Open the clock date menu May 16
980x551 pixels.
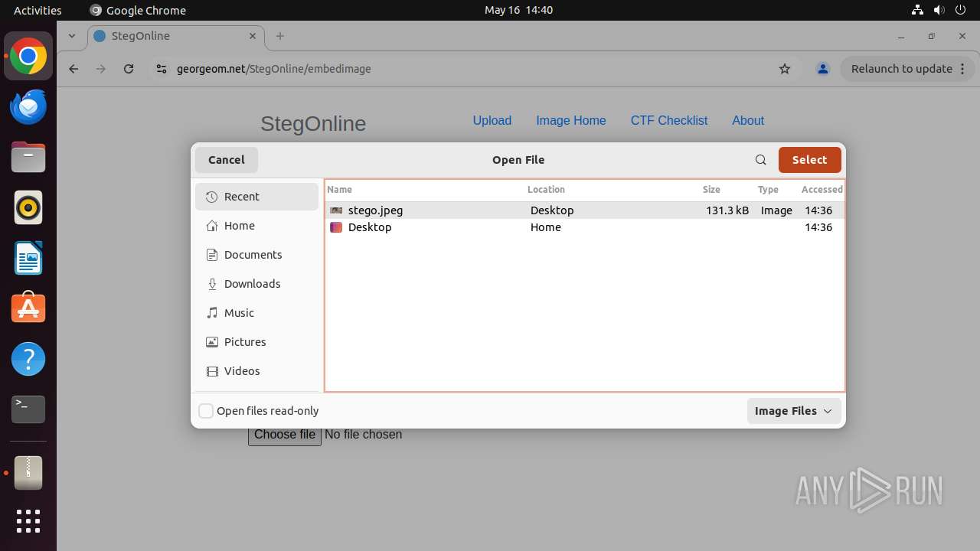(518, 10)
